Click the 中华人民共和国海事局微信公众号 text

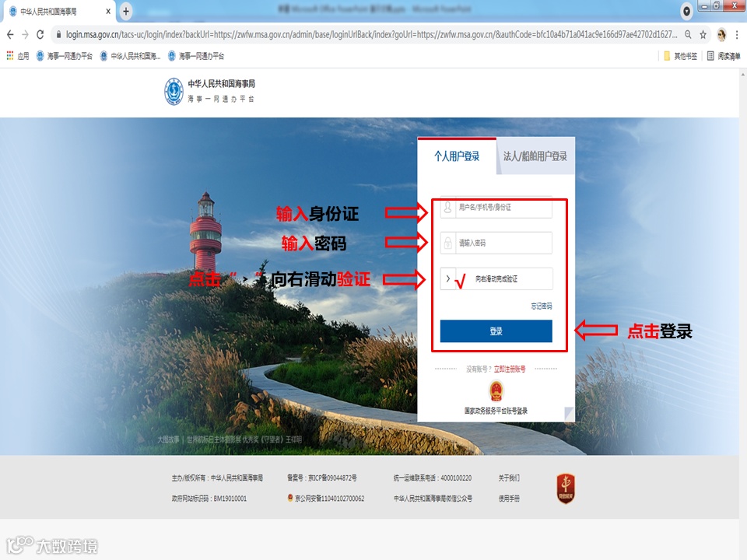tap(433, 499)
